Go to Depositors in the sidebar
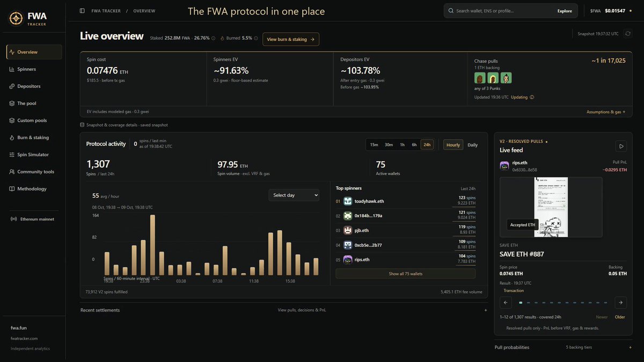Screen dimensions: 644x362 pyautogui.click(x=34, y=86)
